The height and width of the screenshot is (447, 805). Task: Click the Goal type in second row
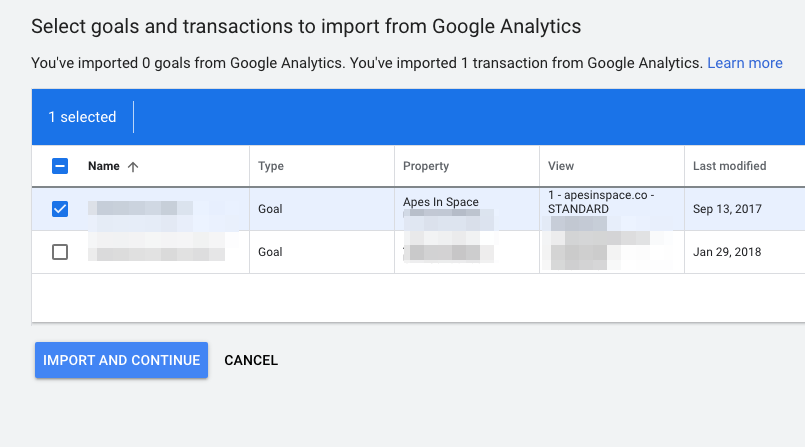click(270, 252)
